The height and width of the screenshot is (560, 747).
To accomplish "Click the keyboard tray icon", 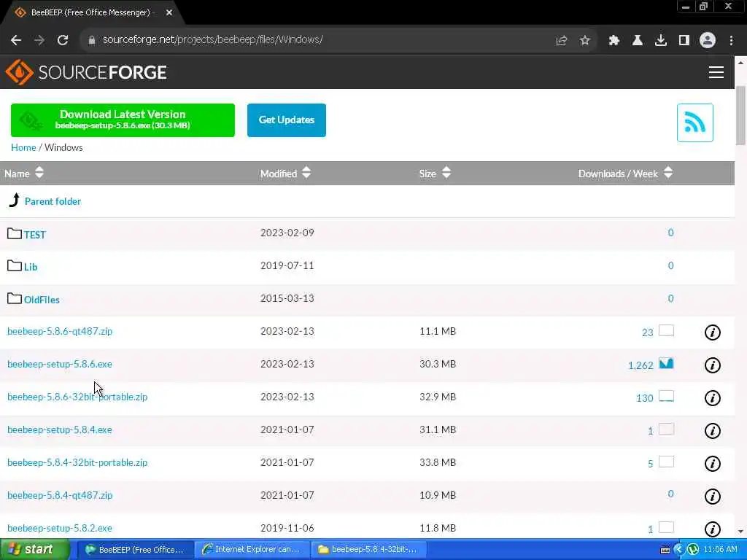I will tap(665, 551).
